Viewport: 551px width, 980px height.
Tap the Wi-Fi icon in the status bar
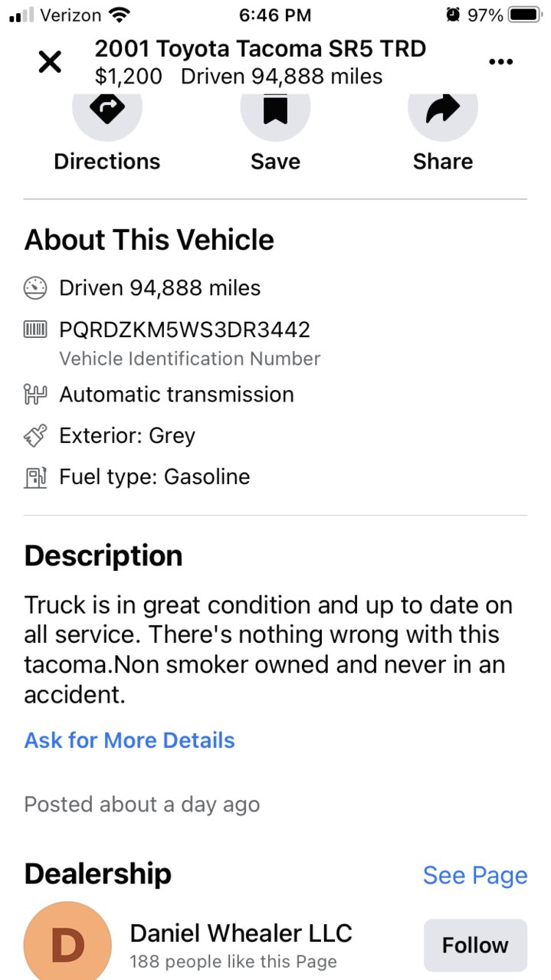click(x=118, y=15)
